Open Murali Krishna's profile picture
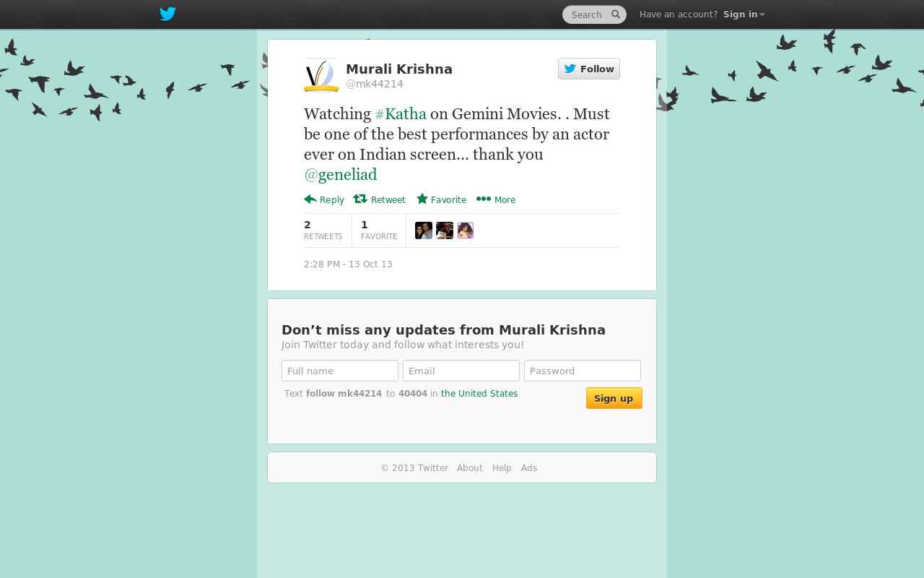Viewport: 924px width, 578px height. pos(321,75)
